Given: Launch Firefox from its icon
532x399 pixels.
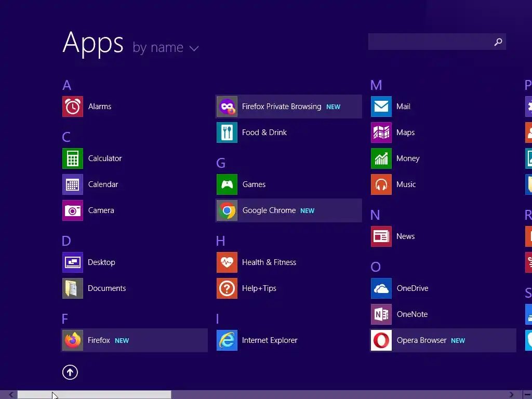Looking at the screenshot, I should pos(73,340).
